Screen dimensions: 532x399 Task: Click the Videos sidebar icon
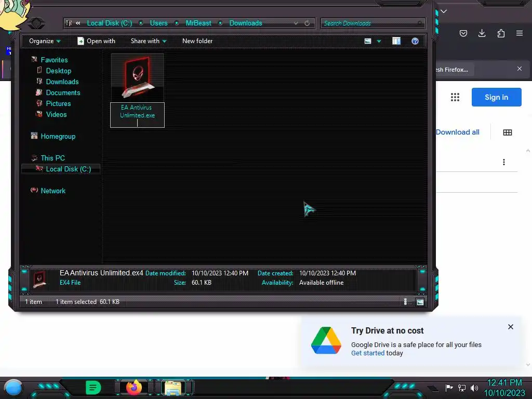(39, 114)
